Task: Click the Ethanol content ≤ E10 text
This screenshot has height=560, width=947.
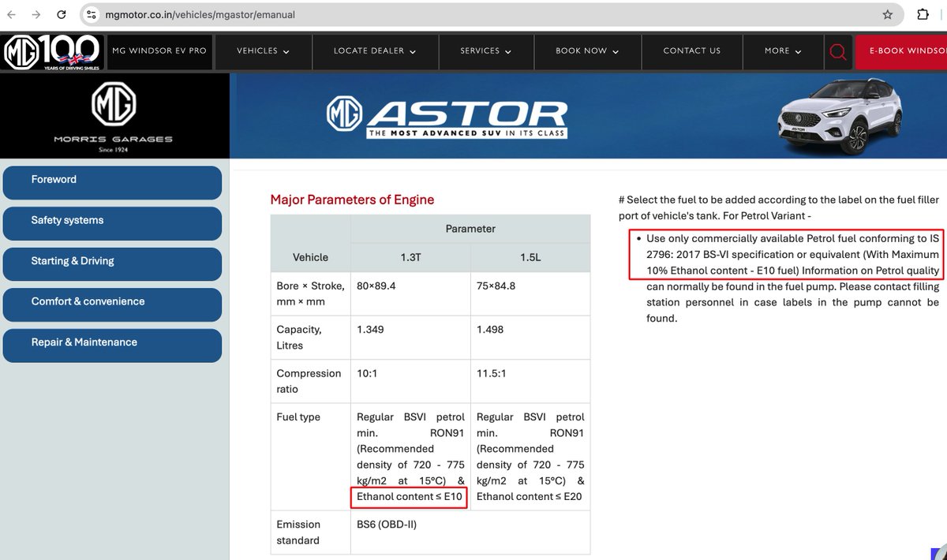Action: [x=410, y=496]
